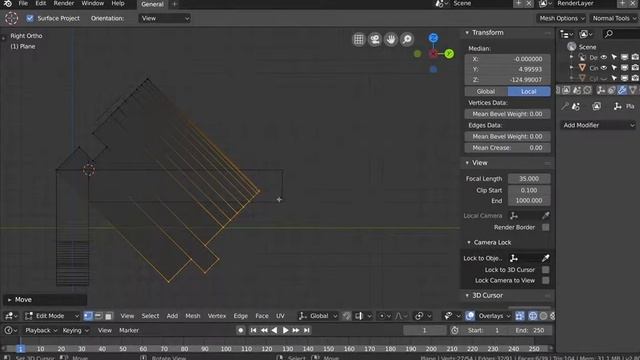Select face select mode icon
The height and width of the screenshot is (360, 640).
point(108,316)
